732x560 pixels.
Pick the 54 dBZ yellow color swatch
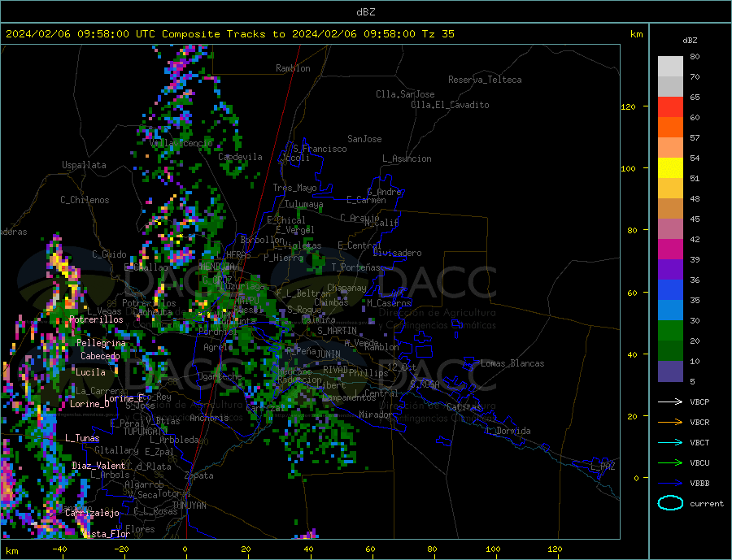point(670,168)
